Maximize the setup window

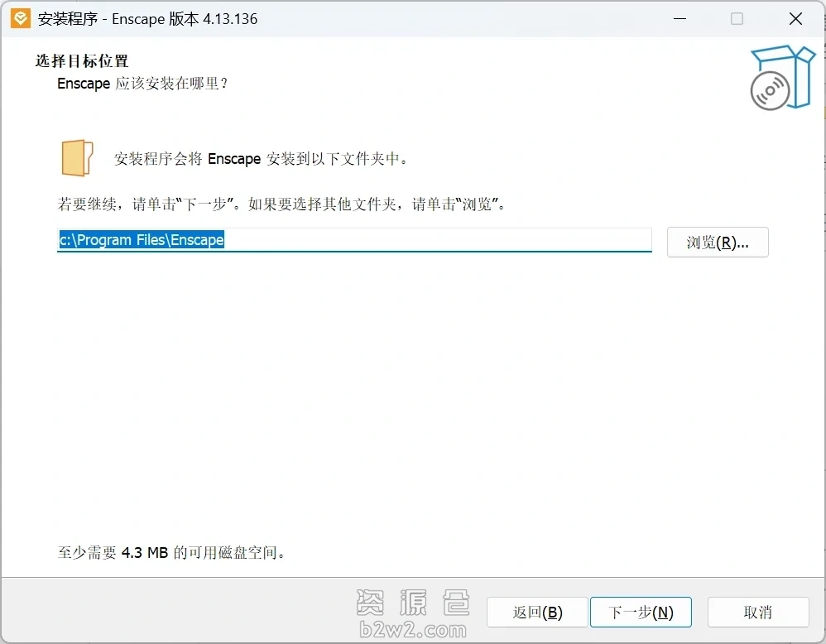coord(737,18)
